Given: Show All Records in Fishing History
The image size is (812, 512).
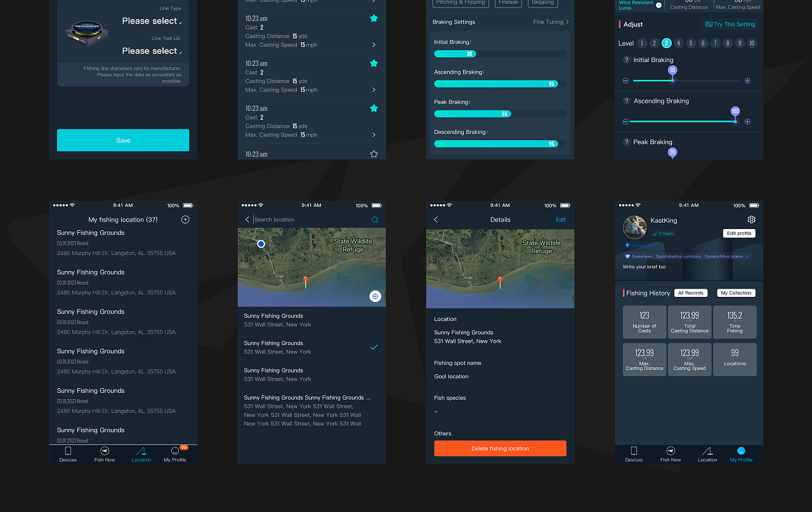Looking at the screenshot, I should click(691, 293).
